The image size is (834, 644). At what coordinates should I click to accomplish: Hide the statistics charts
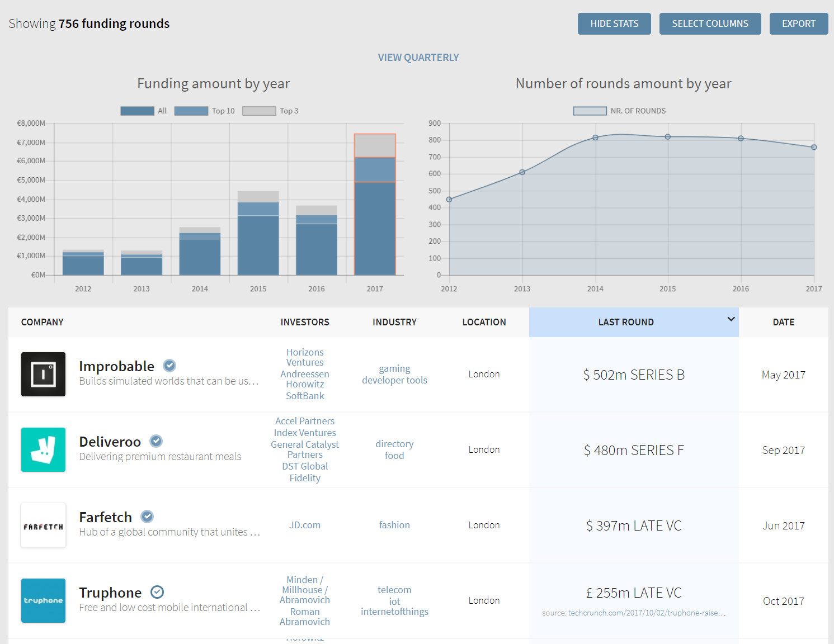[614, 23]
